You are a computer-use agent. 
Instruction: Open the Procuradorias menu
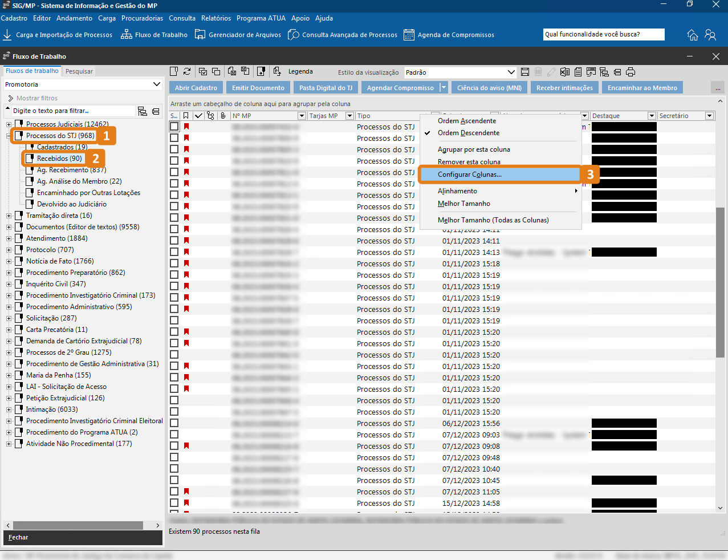tap(142, 18)
